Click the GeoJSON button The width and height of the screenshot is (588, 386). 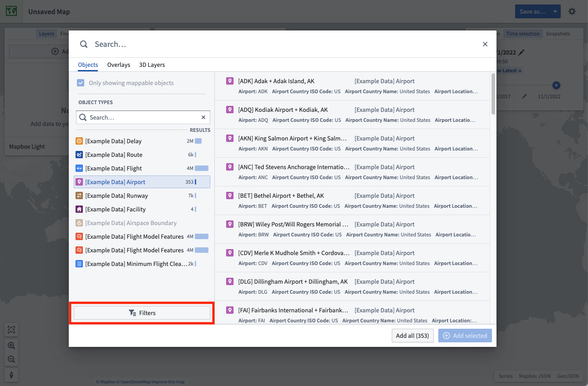pos(568,376)
